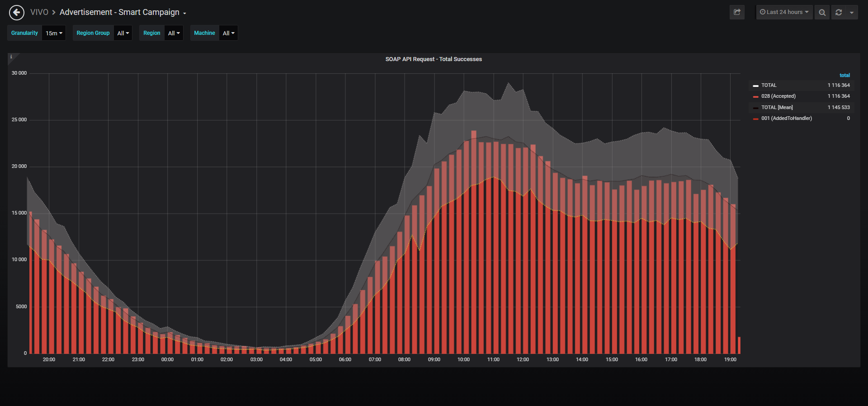Click the 028 (Accepted) color swatch

tap(755, 96)
